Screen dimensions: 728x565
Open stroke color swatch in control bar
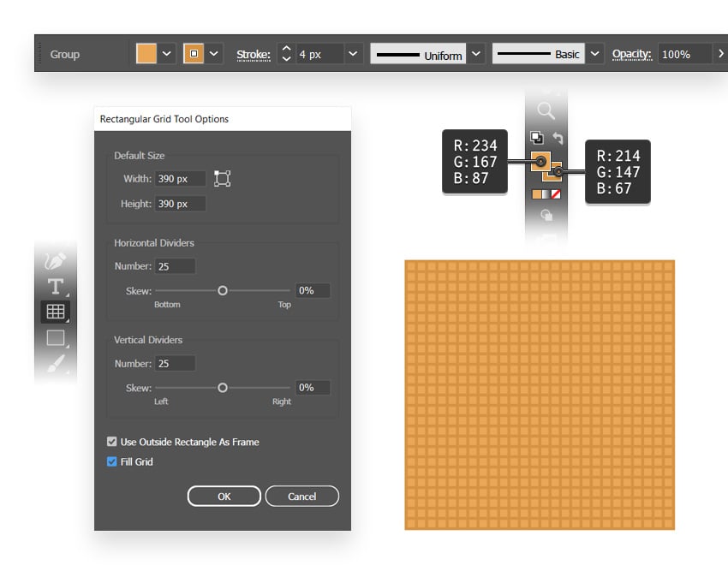194,54
